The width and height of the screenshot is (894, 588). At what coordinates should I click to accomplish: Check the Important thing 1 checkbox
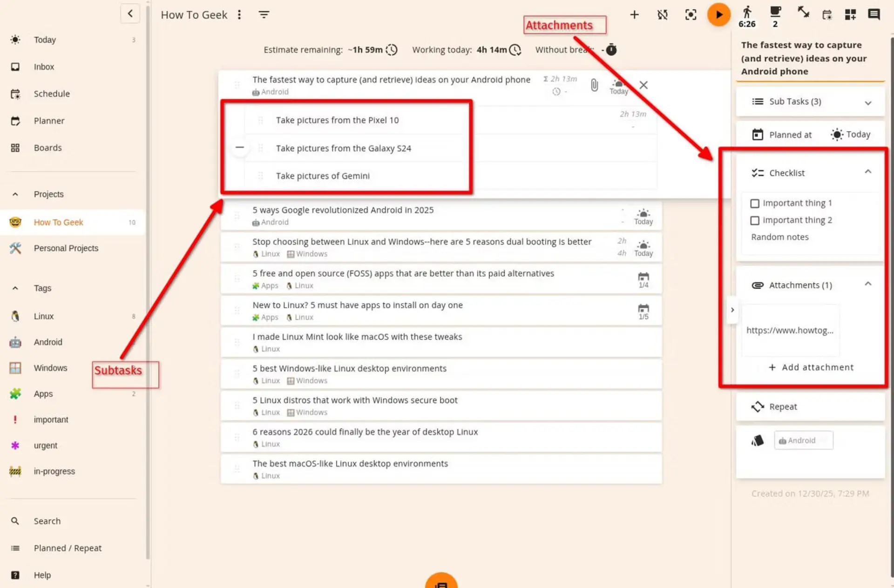(755, 203)
